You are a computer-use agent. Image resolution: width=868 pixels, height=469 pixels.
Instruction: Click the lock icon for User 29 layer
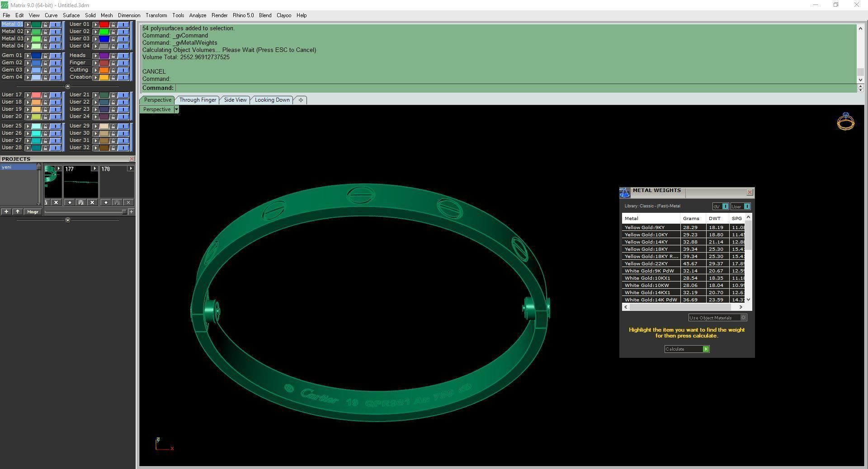click(x=113, y=126)
